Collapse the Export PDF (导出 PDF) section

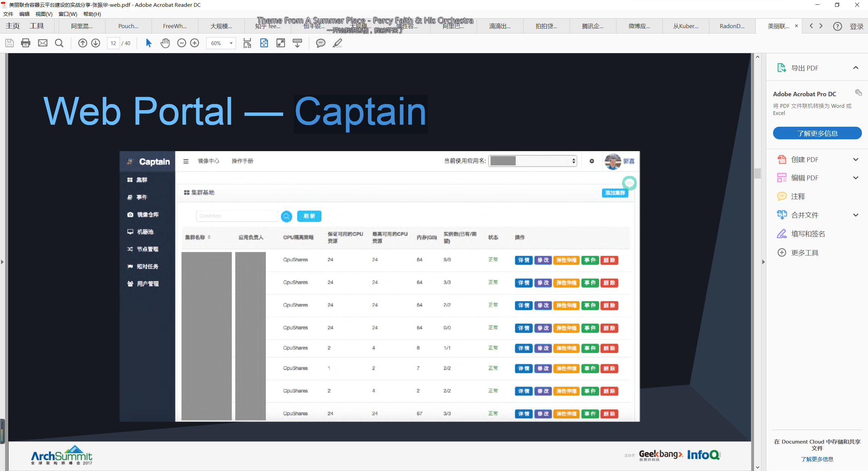coord(855,68)
